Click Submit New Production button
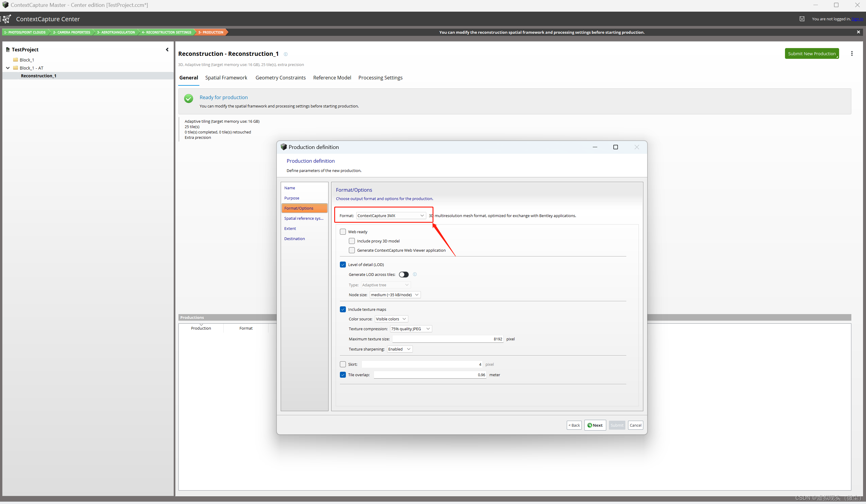This screenshot has height=504, width=866. coord(811,53)
